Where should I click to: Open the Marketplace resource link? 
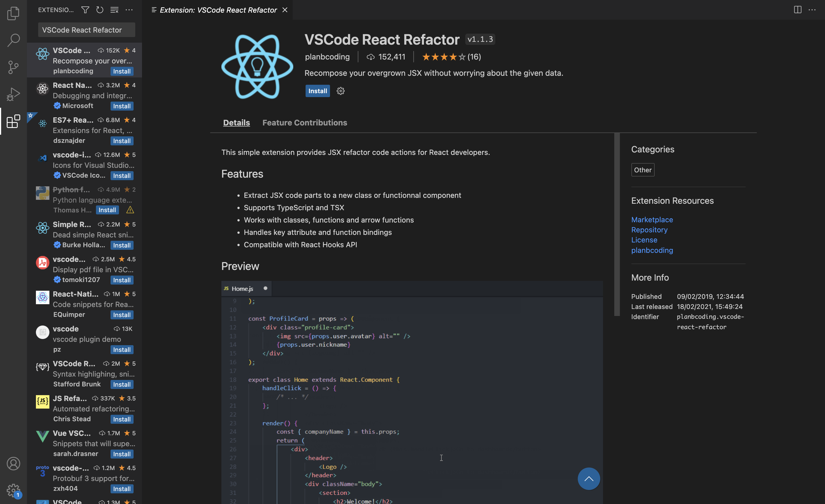[652, 219]
